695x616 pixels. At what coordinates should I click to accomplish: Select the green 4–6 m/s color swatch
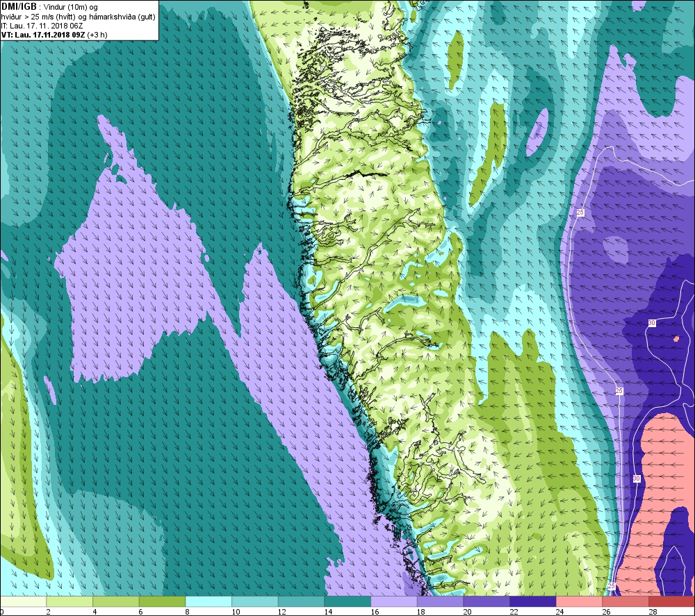[x=115, y=601]
